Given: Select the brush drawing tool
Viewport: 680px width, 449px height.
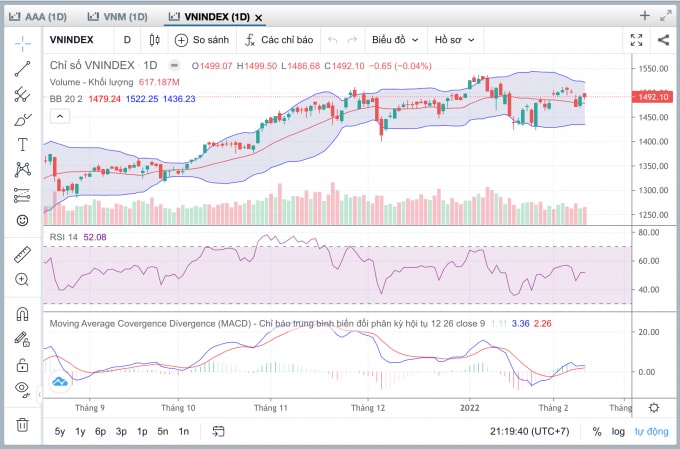Looking at the screenshot, I should click(x=23, y=120).
